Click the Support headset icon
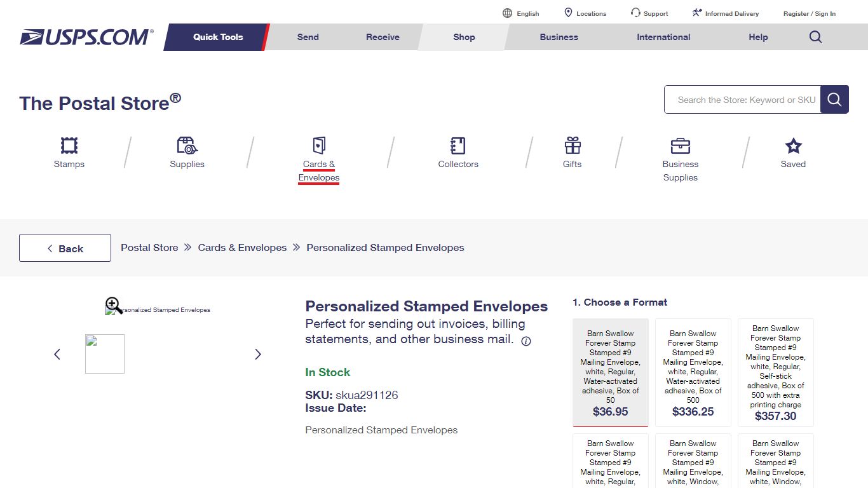The image size is (868, 488). point(635,13)
